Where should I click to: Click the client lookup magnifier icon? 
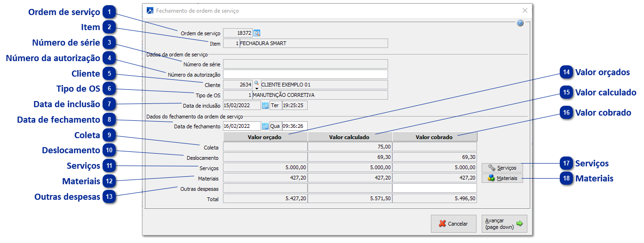[257, 83]
